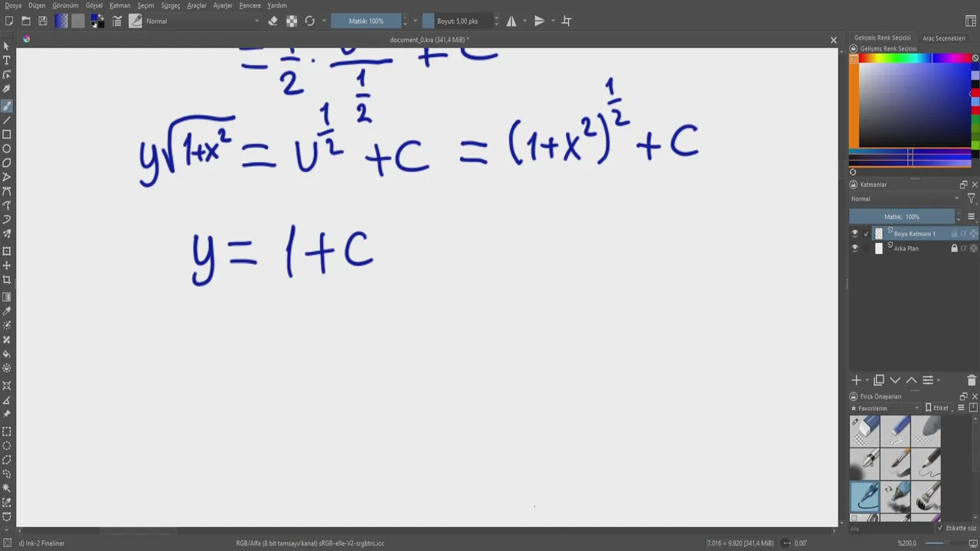Adjust the toolbar Matlık 100% opacity slider
The width and height of the screenshot is (980, 551).
click(366, 21)
